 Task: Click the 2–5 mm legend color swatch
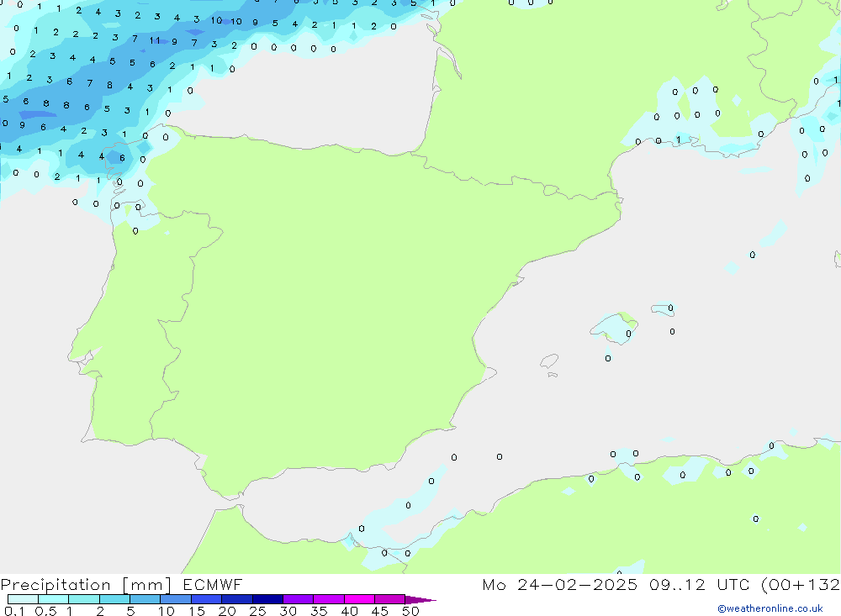pos(114,599)
